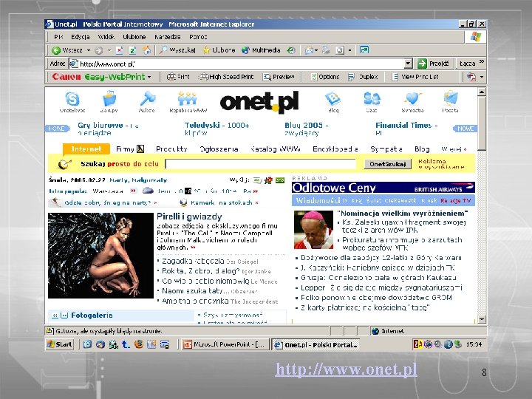Open the address bar dropdown arrow
Viewport: 532px width, 399px height.
(408, 64)
